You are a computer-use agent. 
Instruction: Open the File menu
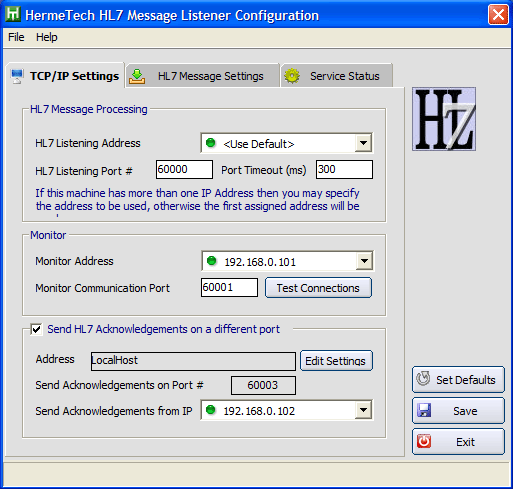pos(16,37)
